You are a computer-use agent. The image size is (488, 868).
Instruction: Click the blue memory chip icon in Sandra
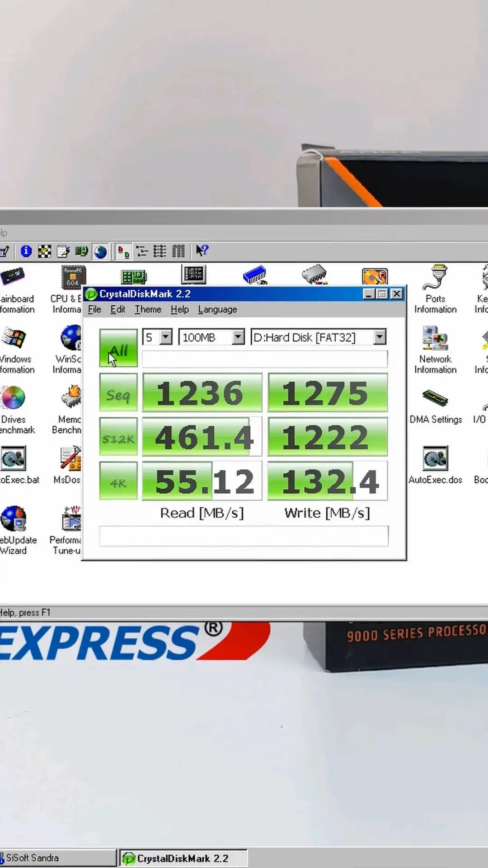255,275
